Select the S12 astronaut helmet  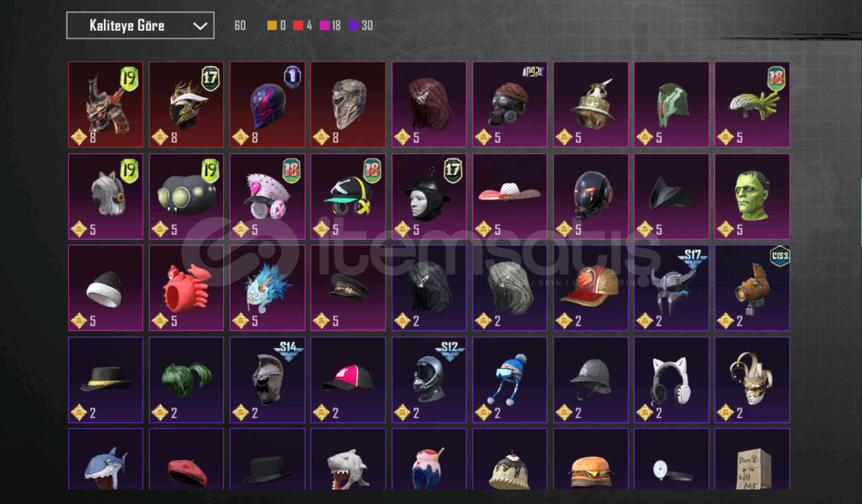(x=429, y=380)
